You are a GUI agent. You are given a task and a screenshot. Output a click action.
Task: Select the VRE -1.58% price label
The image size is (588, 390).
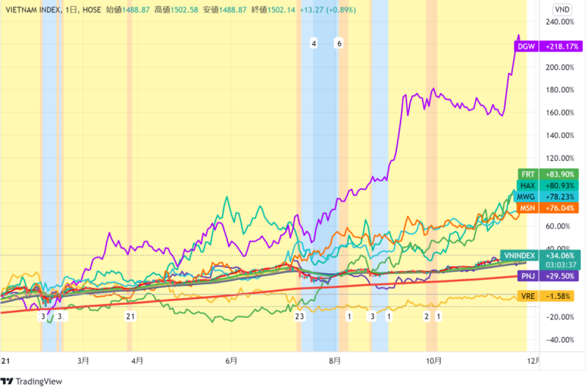pos(545,296)
